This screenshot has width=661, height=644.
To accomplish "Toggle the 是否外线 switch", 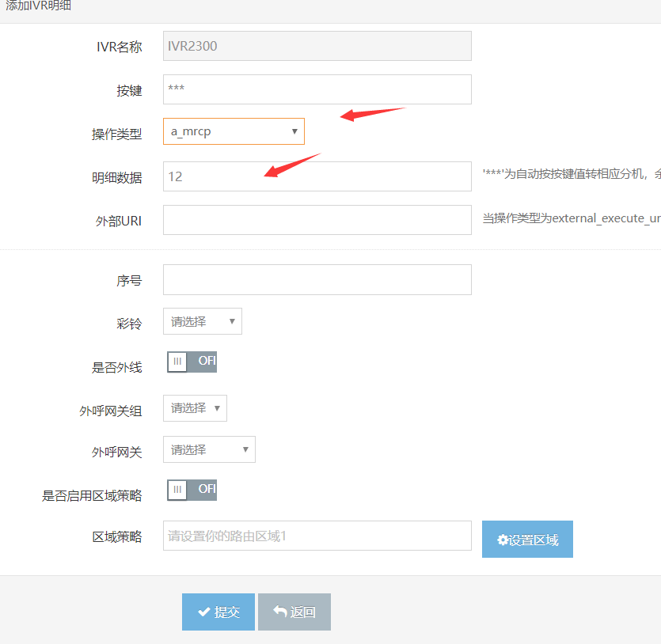I will [192, 362].
